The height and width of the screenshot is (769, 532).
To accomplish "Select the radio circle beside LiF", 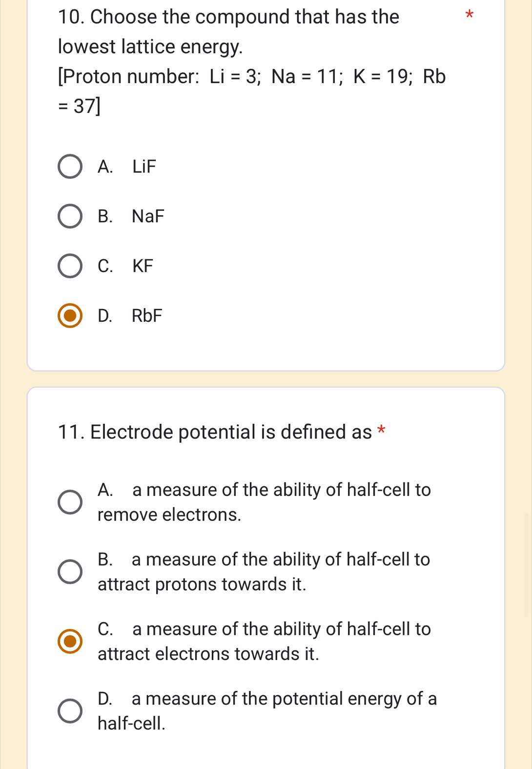I will tap(70, 167).
